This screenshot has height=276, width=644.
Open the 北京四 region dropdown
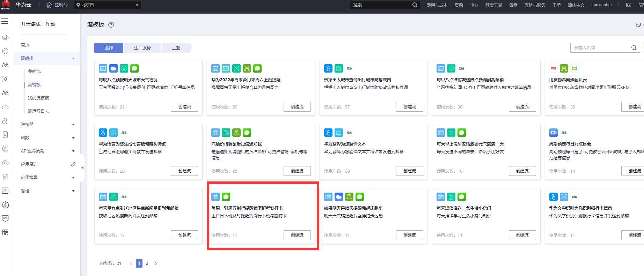click(x=108, y=5)
